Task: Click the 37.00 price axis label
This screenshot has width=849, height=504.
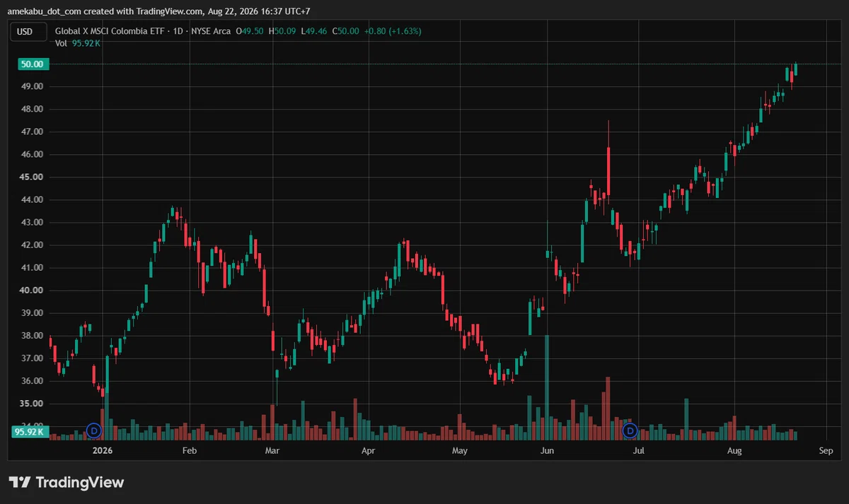Action: pyautogui.click(x=33, y=358)
